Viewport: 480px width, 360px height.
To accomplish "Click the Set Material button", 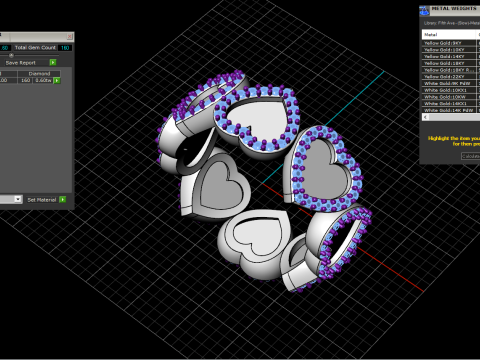I will coord(42,200).
